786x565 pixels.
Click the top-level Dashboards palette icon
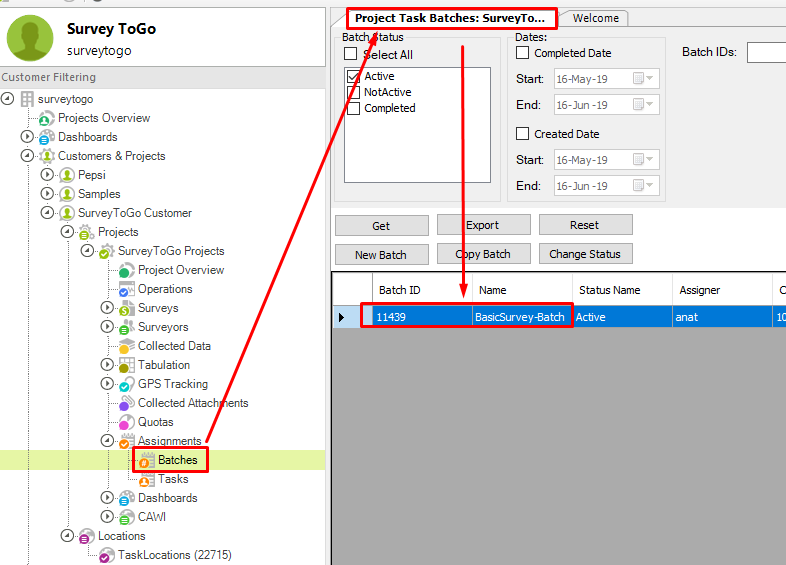click(47, 137)
